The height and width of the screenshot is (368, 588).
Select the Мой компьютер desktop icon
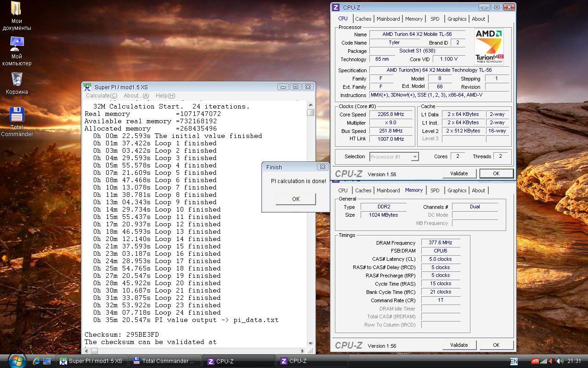pyautogui.click(x=17, y=44)
